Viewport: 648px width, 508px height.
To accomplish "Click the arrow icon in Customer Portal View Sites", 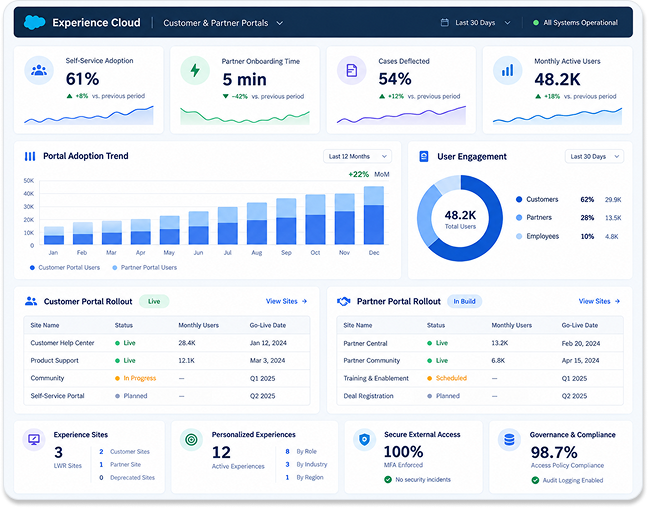I will pos(305,301).
